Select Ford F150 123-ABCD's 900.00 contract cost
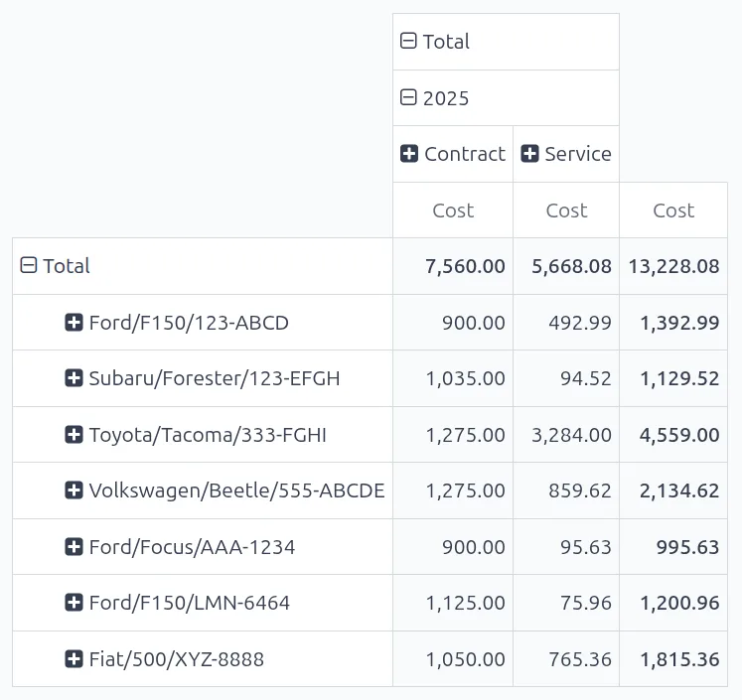 (x=453, y=323)
